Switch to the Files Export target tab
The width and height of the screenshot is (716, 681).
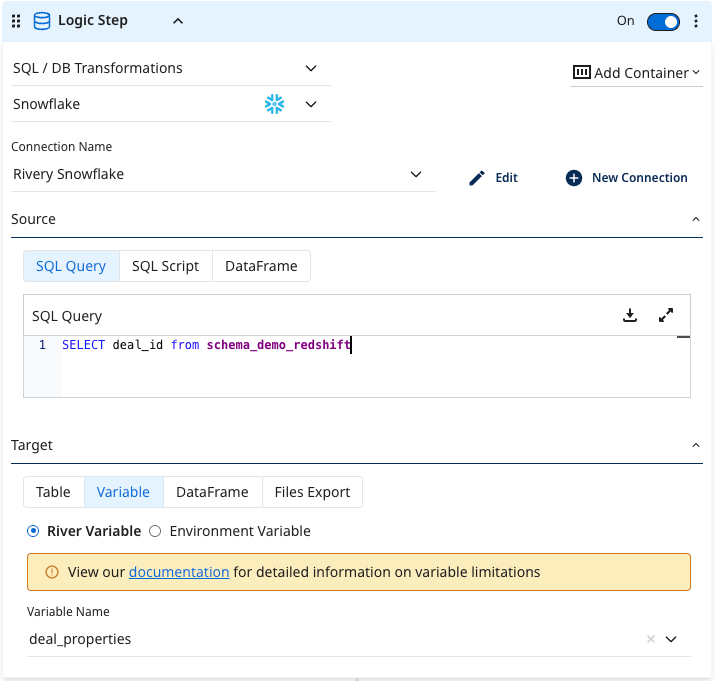click(x=311, y=492)
